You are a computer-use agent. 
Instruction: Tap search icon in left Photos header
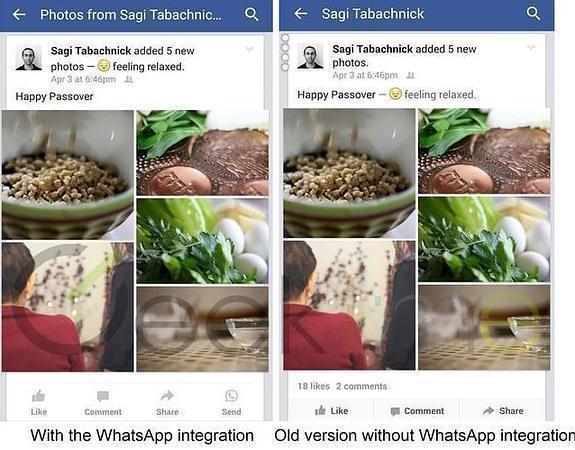[x=252, y=14]
